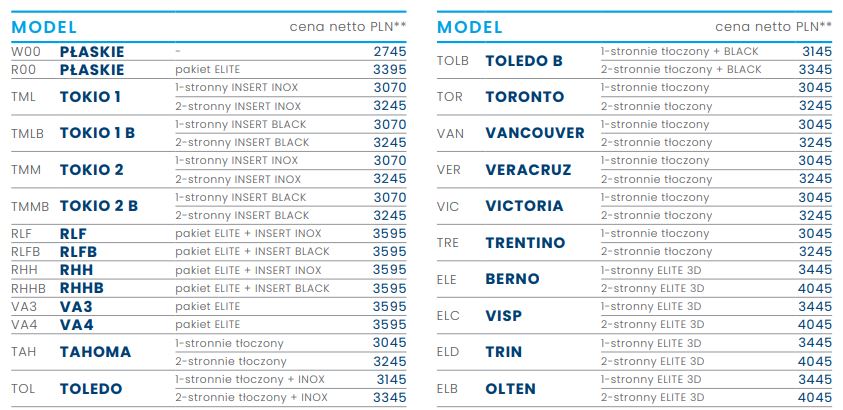Select the OLTEN model name
The width and height of the screenshot is (843, 410).
(510, 388)
